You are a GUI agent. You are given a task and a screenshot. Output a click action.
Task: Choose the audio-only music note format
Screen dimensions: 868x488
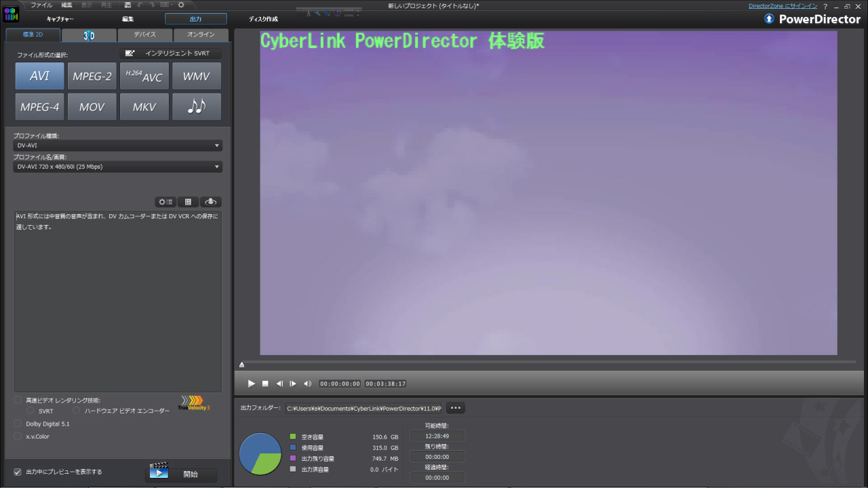coord(197,107)
